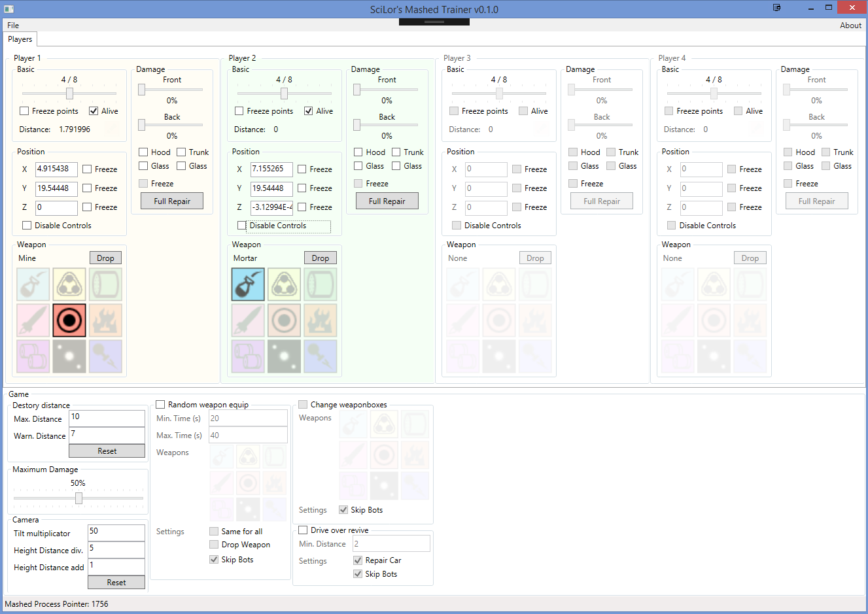Viewport: 868px width, 614px height.
Task: Reset the Destroy distance values
Action: (107, 451)
